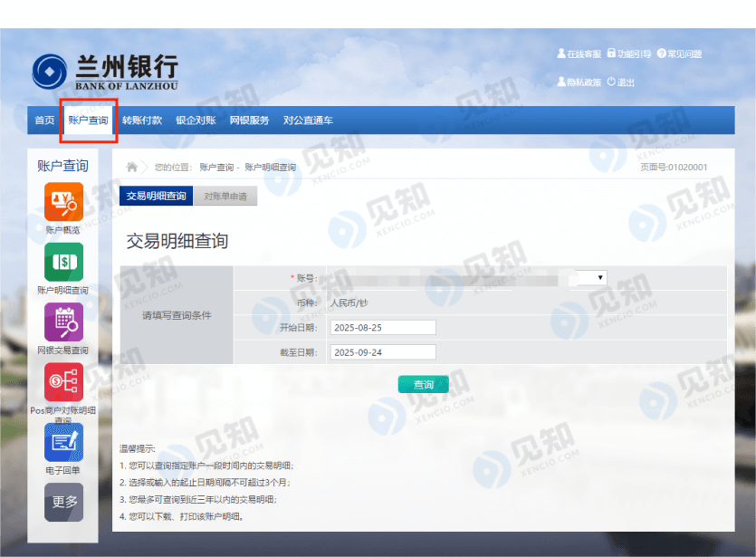Click the 截至日期 date field
The width and height of the screenshot is (756, 557).
(382, 352)
